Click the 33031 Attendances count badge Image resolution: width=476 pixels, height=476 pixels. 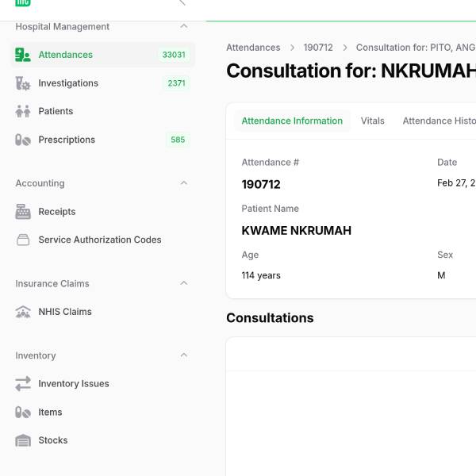(x=174, y=55)
